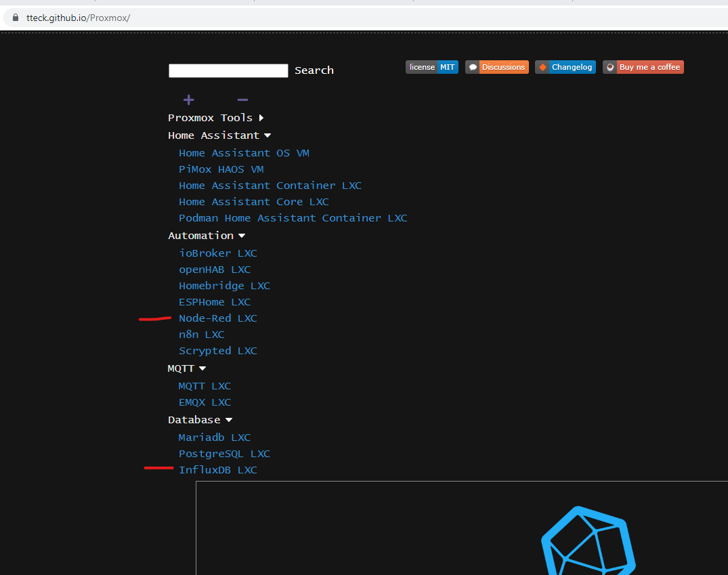Open Scrypted LXC link
The image size is (728, 575).
218,351
